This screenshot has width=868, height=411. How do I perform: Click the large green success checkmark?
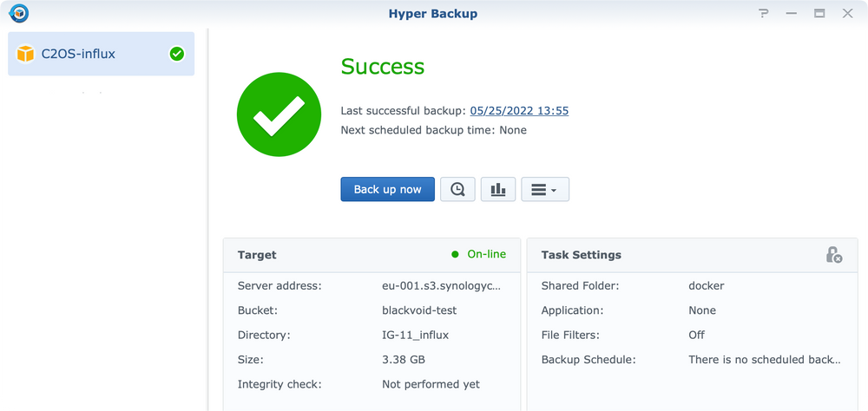[279, 114]
